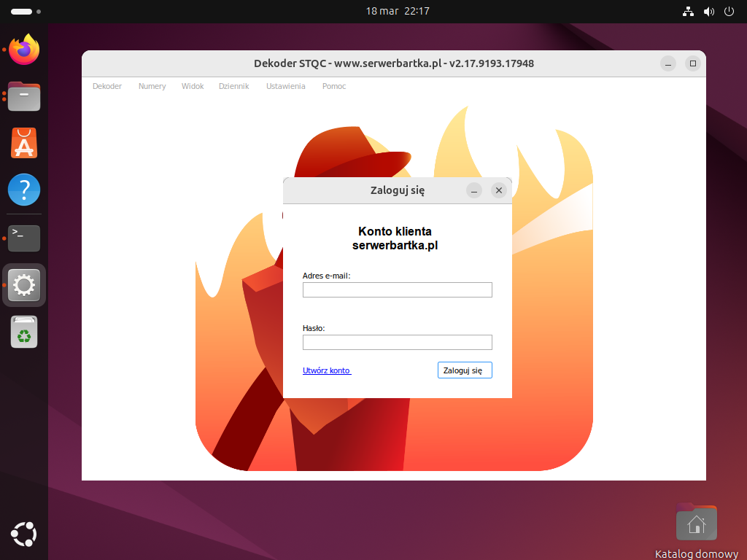Open the Ustawienia menu
This screenshot has height=560, width=747.
click(286, 86)
